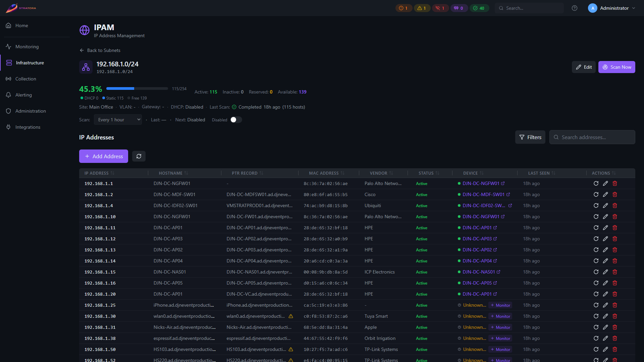Edit address 192.168.1.20

pyautogui.click(x=605, y=294)
